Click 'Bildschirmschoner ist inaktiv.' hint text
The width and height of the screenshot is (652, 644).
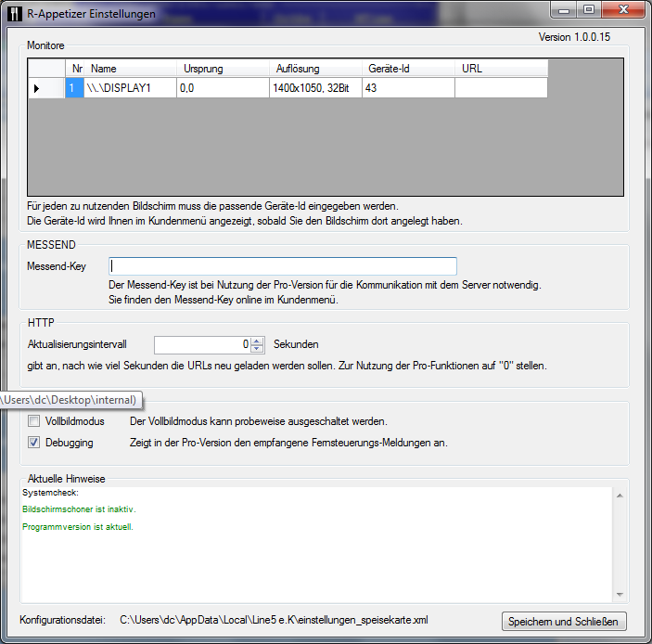[x=79, y=509]
